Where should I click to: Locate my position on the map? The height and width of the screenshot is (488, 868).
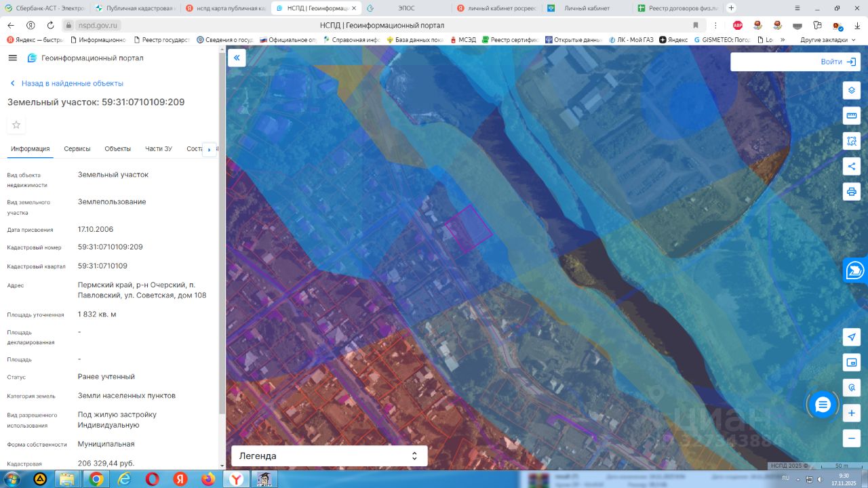pyautogui.click(x=852, y=338)
